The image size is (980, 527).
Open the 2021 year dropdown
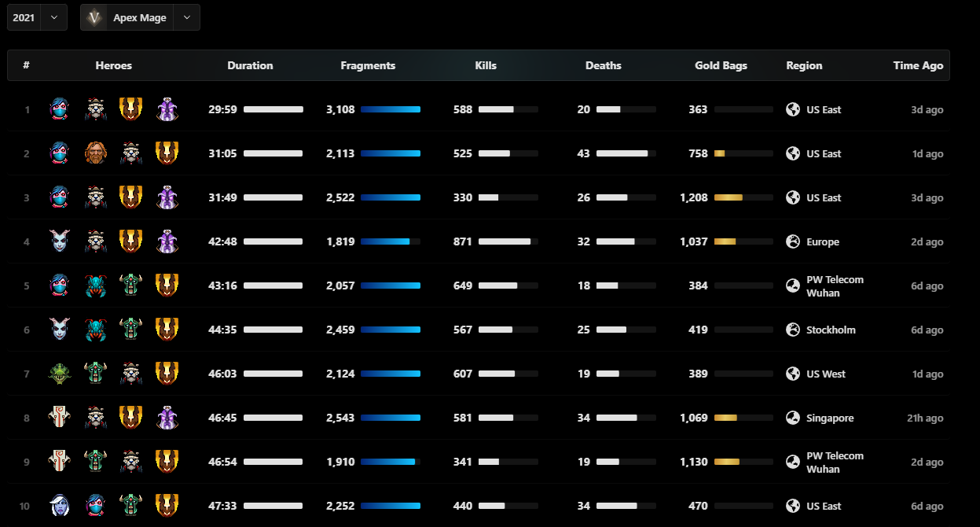click(37, 17)
